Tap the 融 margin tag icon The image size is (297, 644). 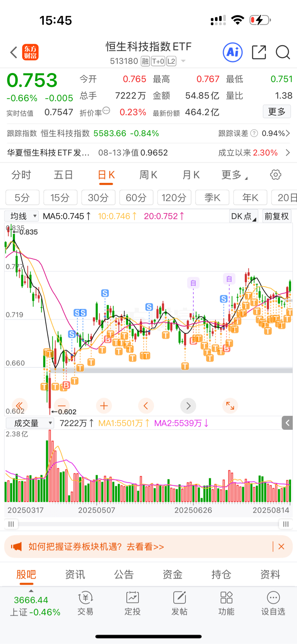[145, 61]
